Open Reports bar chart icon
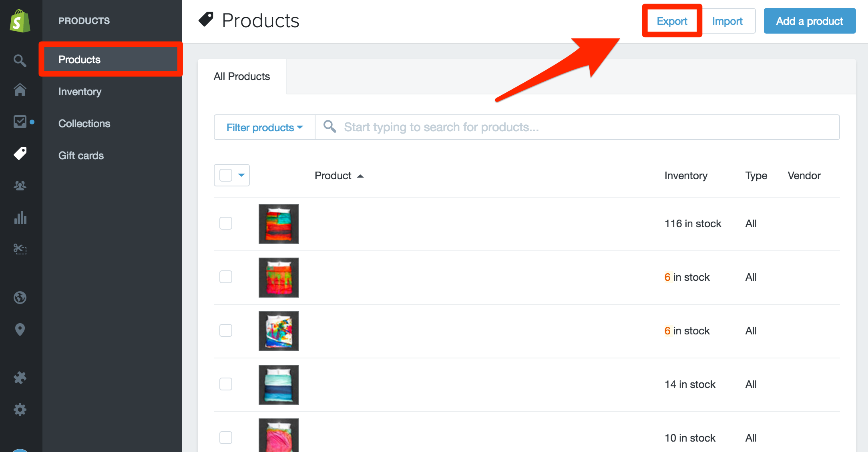 click(x=20, y=218)
